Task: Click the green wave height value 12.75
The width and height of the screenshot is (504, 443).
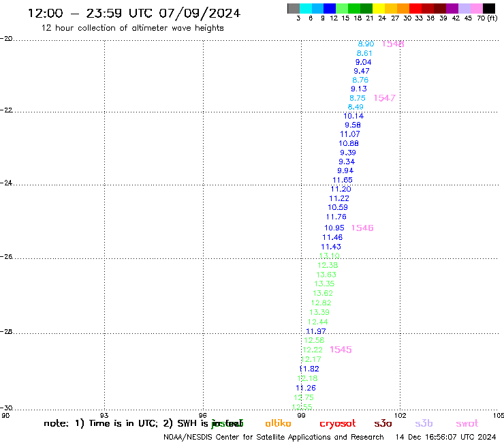Action: [x=304, y=397]
